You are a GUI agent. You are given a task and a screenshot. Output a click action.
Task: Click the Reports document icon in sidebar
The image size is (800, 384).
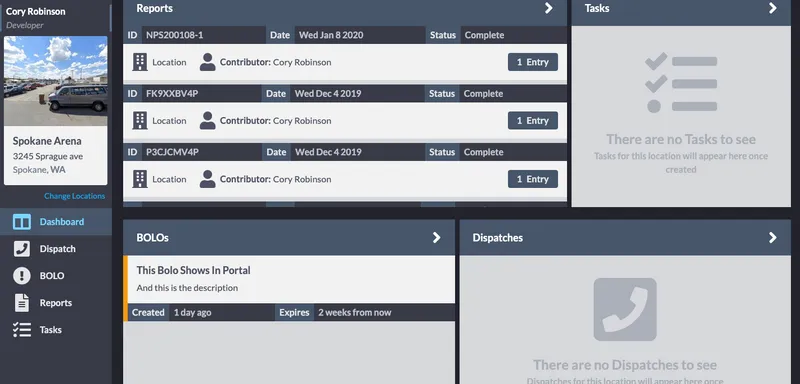[22, 303]
